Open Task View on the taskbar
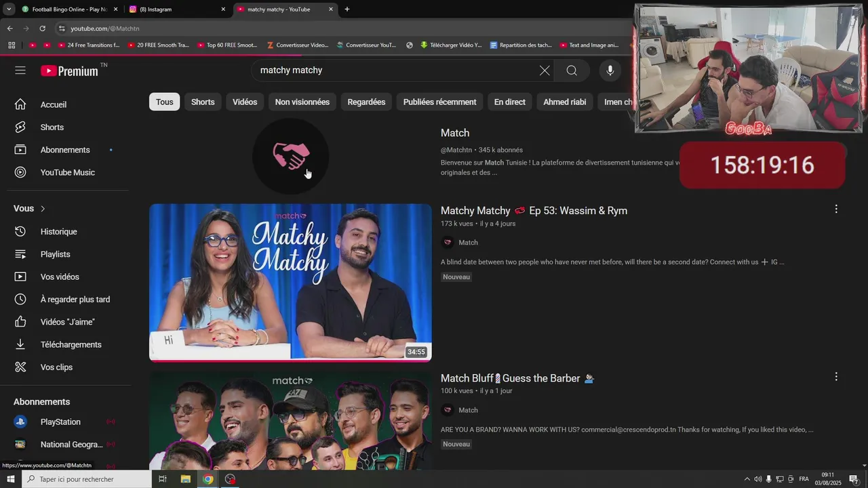The width and height of the screenshot is (868, 488). pos(163,479)
